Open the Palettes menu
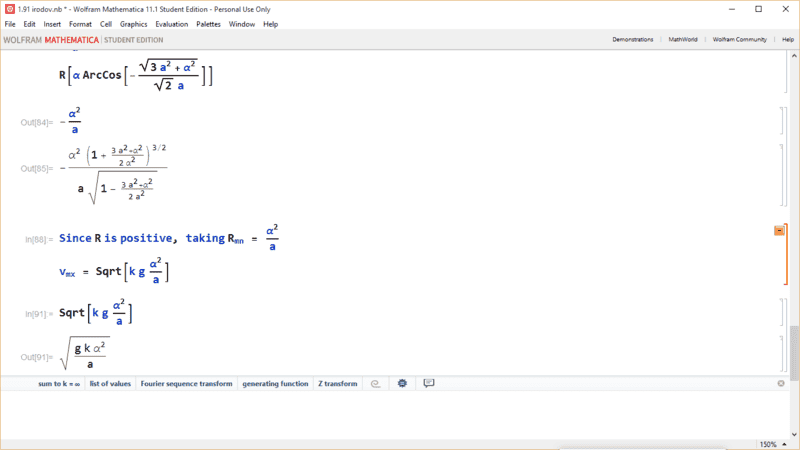This screenshot has width=800, height=450. coord(208,24)
